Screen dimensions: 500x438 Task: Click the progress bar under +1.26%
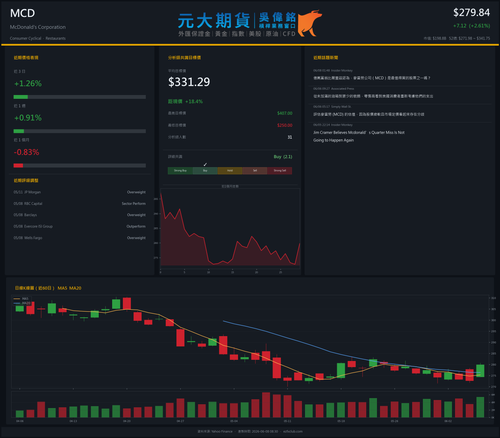(80, 97)
